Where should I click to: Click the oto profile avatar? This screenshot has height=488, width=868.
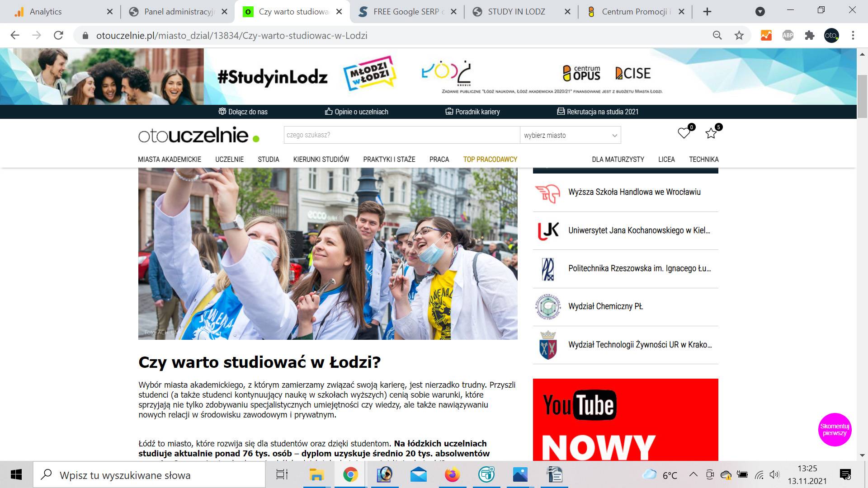[x=831, y=35]
